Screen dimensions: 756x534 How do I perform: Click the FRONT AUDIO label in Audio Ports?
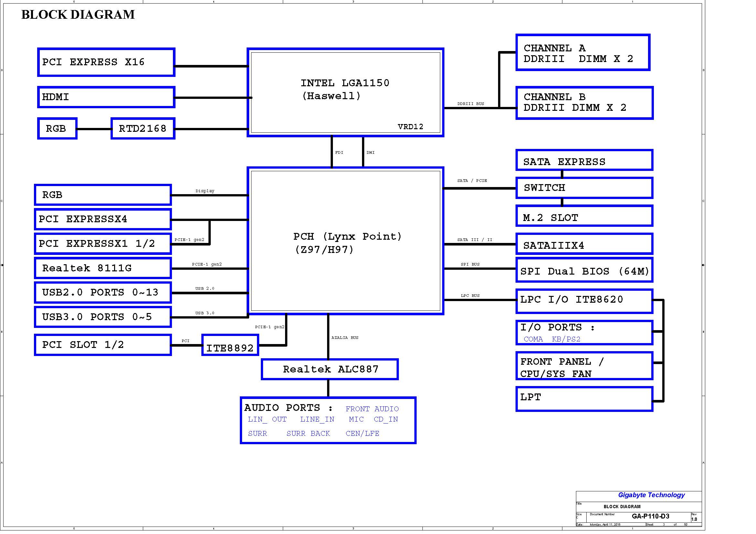[x=372, y=409]
